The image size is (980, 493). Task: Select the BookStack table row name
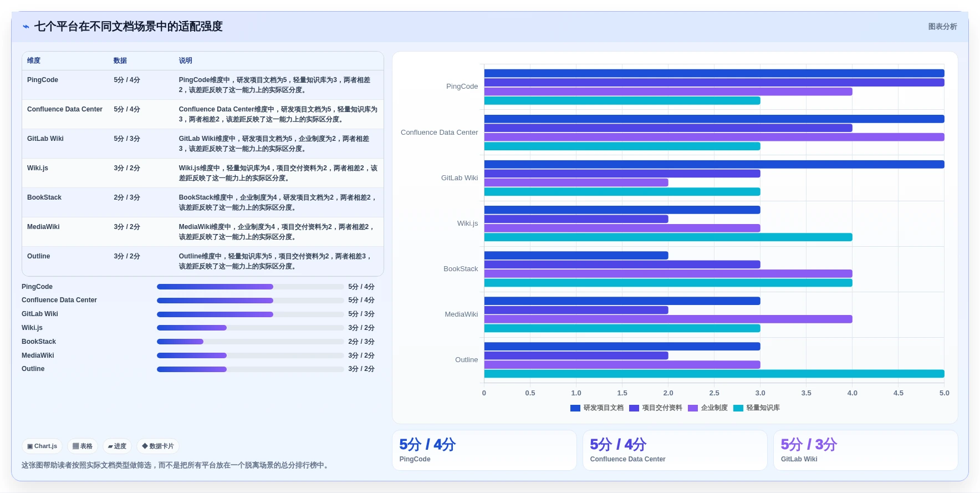[x=44, y=197]
